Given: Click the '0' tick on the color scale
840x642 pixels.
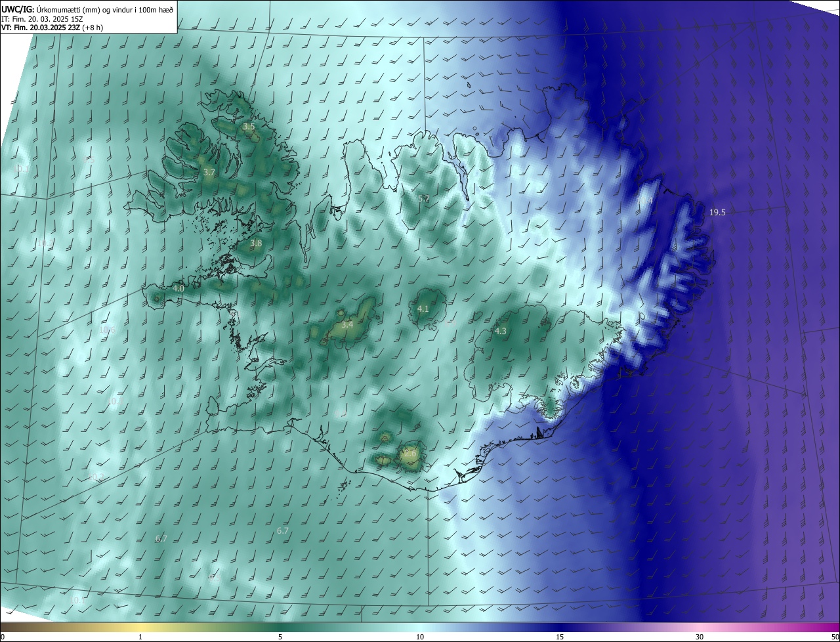Looking at the screenshot, I should (x=3, y=637).
